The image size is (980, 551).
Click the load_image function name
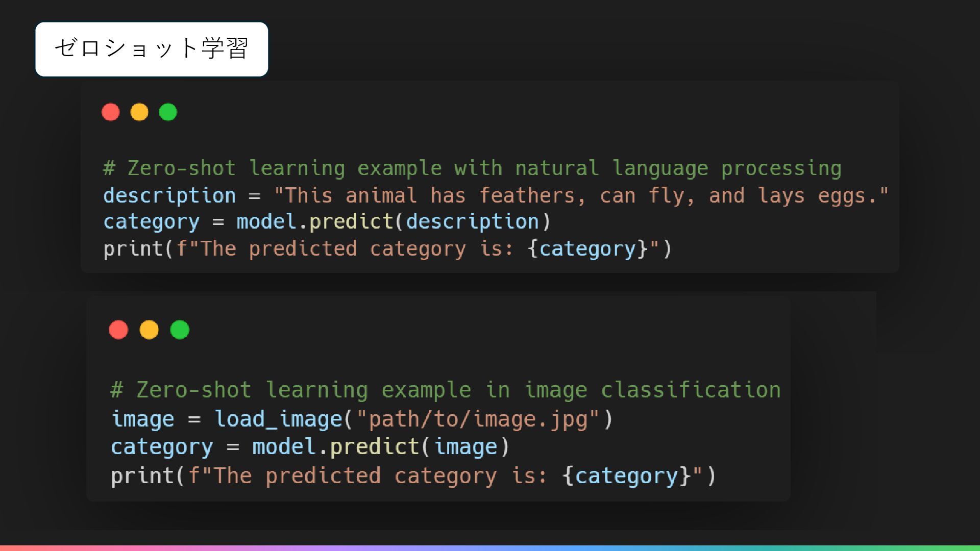coord(278,419)
